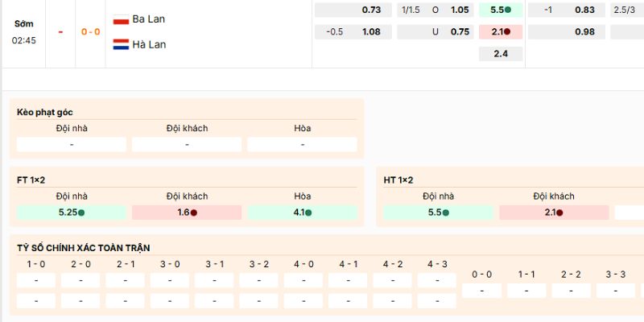Image resolution: width=644 pixels, height=322 pixels.
Task: Select the first odds cell under the 1 - 0 score
Action: [x=36, y=281]
